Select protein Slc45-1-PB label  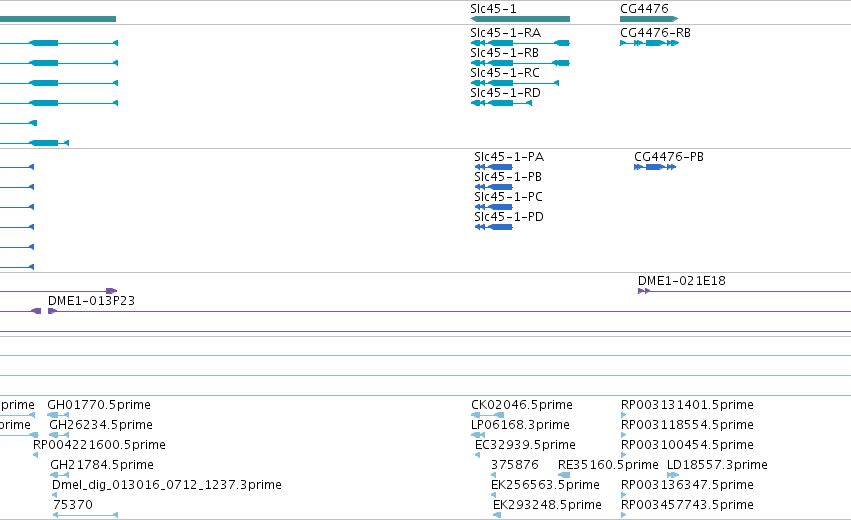point(508,177)
